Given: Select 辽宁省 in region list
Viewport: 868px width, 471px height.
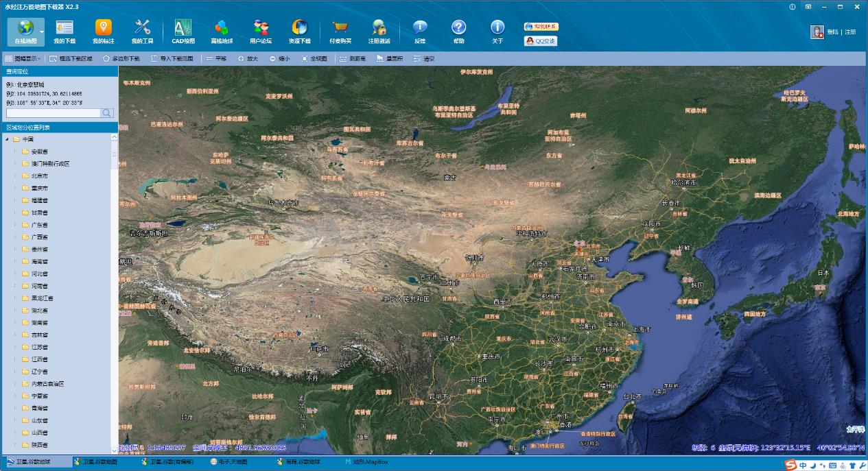Looking at the screenshot, I should pyautogui.click(x=39, y=371).
